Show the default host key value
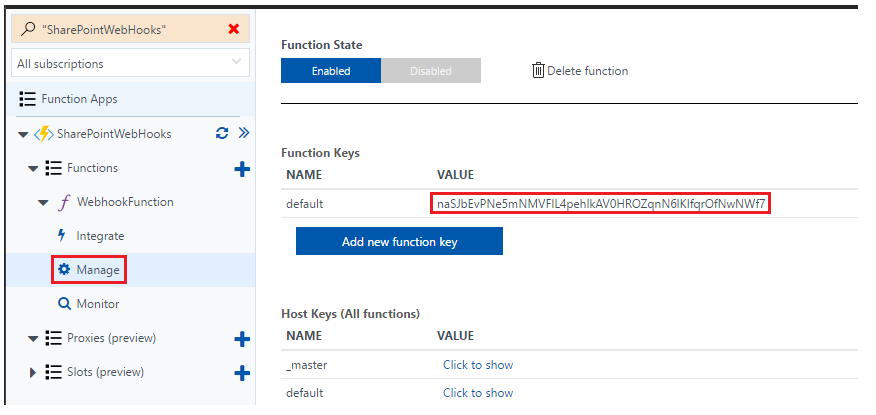876x415 pixels. tap(478, 393)
